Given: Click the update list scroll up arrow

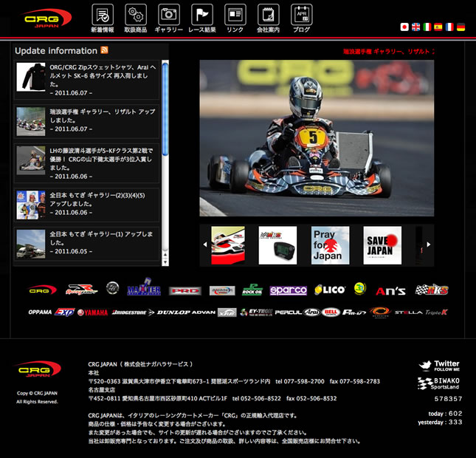Looking at the screenshot, I should (165, 254).
